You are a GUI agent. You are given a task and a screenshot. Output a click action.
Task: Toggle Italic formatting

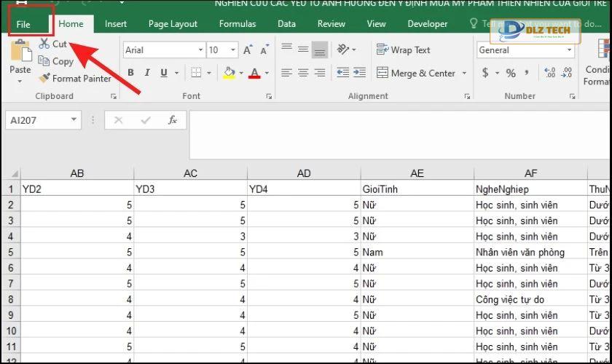click(x=147, y=73)
